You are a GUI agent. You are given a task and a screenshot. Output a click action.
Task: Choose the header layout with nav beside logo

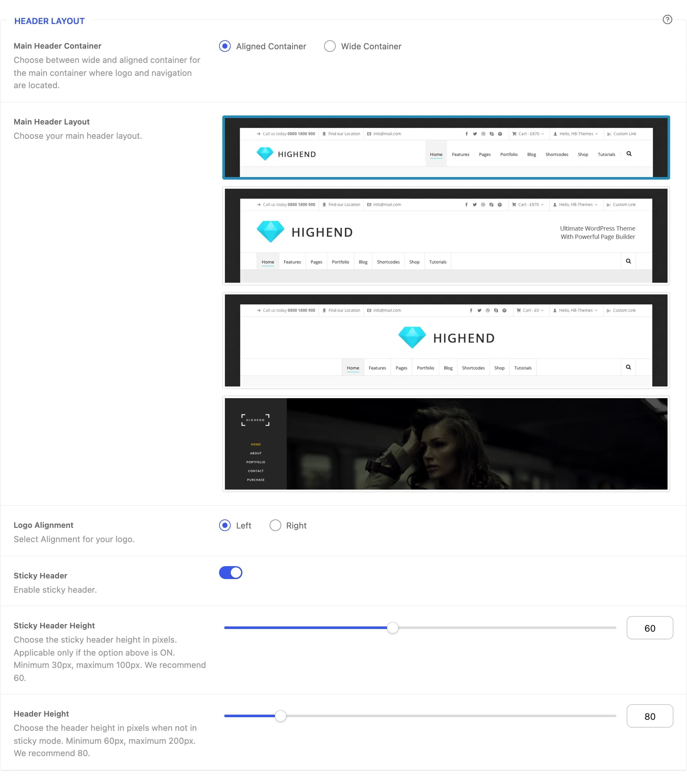(x=446, y=148)
